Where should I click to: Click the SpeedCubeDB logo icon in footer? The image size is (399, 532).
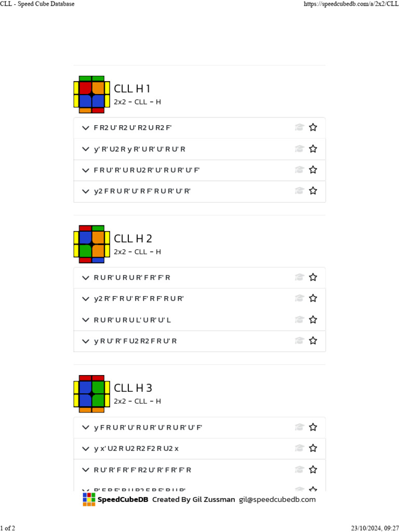pos(89,499)
